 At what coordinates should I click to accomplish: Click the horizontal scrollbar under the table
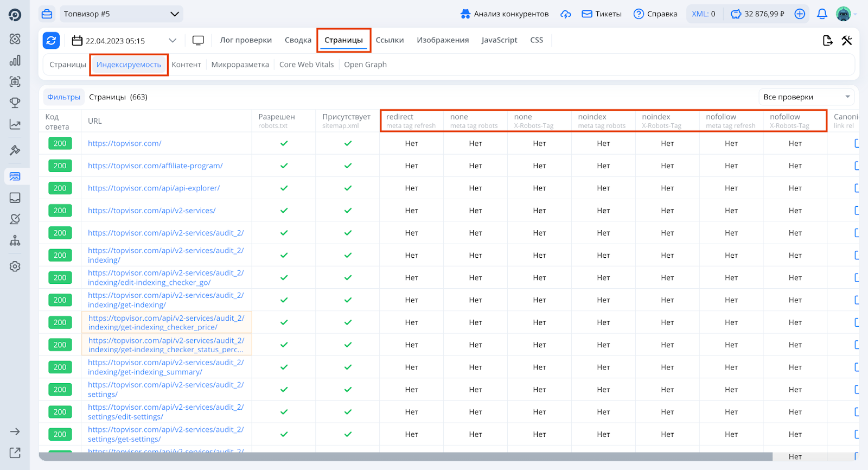pos(405,456)
